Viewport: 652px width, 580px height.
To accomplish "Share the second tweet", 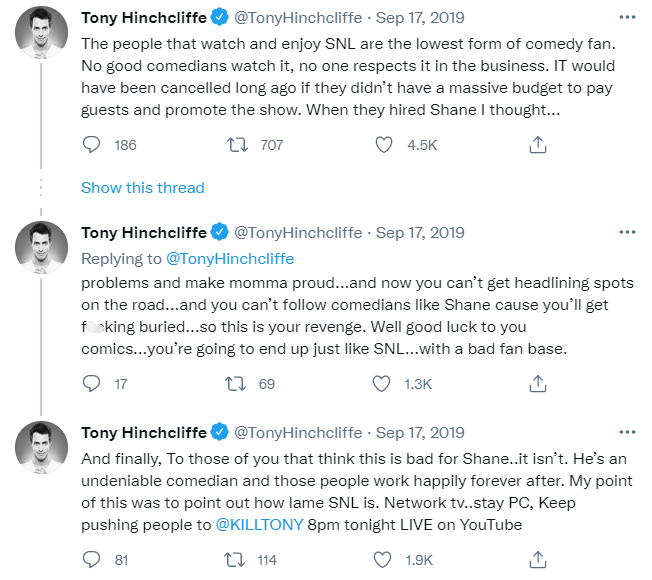I will (537, 384).
